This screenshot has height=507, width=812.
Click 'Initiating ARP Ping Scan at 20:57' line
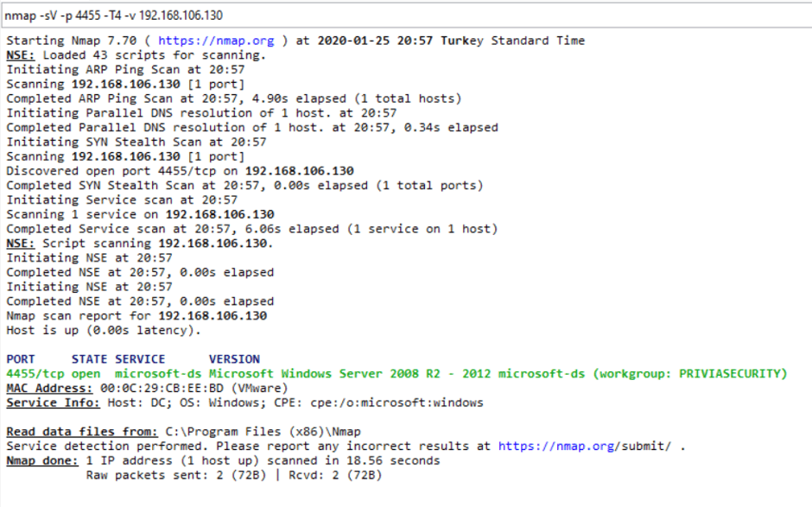pos(125,70)
